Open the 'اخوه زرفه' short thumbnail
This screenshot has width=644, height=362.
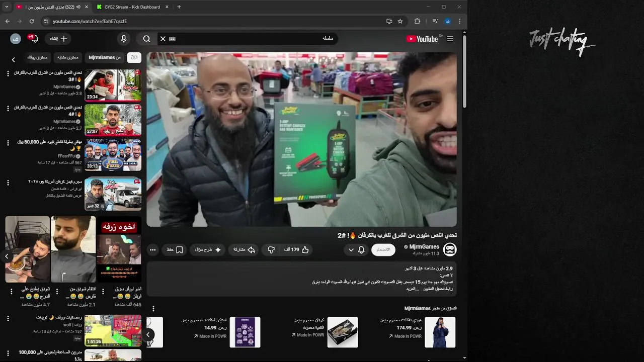(x=119, y=249)
